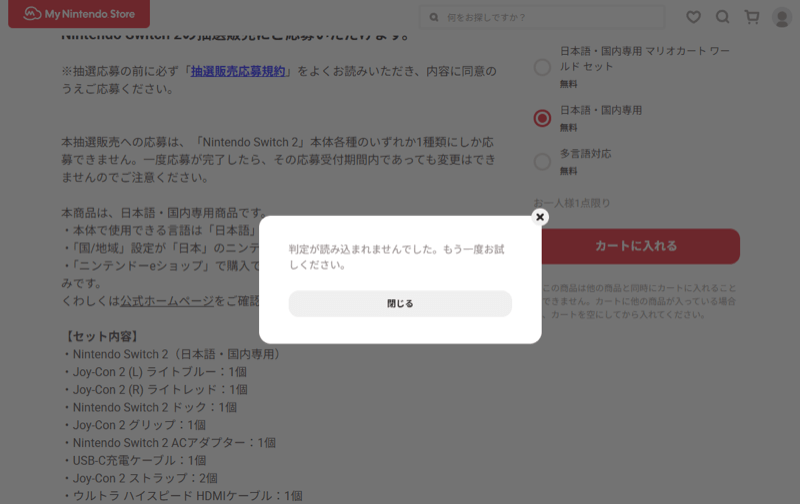Click the USB-C充電ケーブル line
Image resolution: width=800 pixels, height=504 pixels.
[x=135, y=461]
